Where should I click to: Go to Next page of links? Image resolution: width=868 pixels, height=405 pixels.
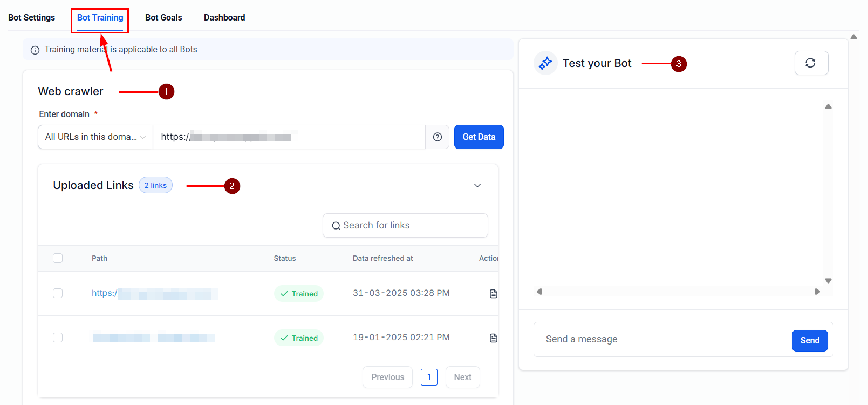(462, 377)
